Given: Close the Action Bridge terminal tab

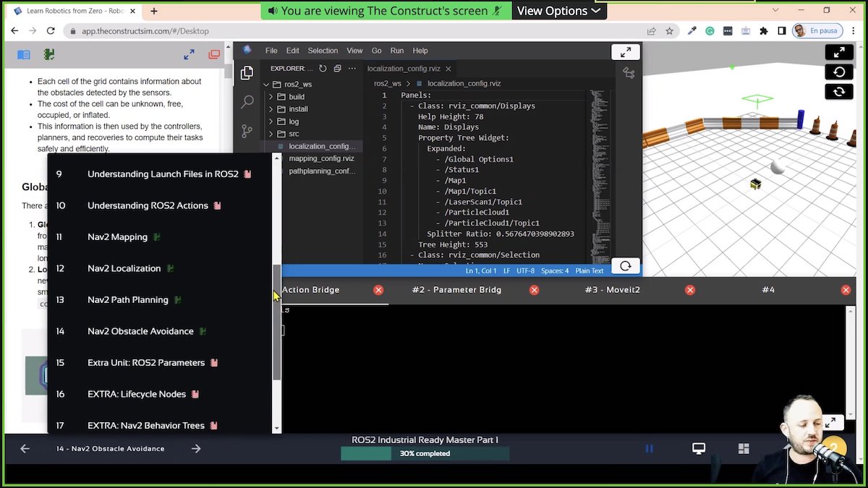Looking at the screenshot, I should [378, 290].
